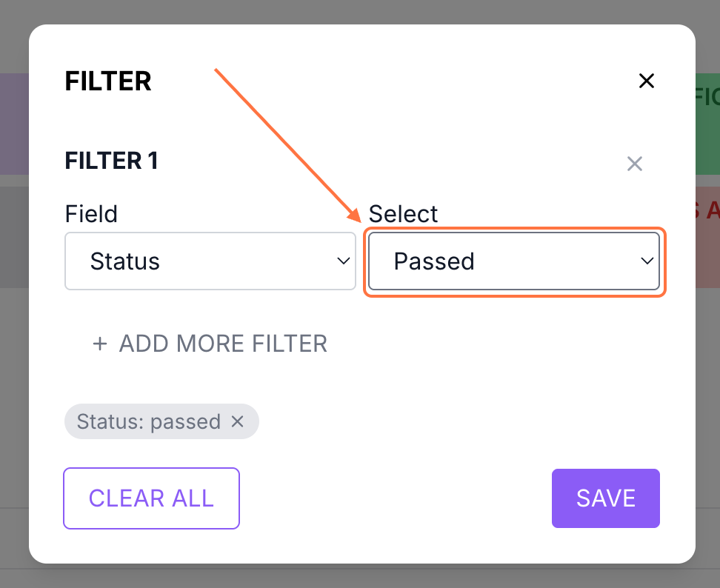The height and width of the screenshot is (588, 720).
Task: Select the 'Status: passed' filter chip
Action: pos(149,421)
